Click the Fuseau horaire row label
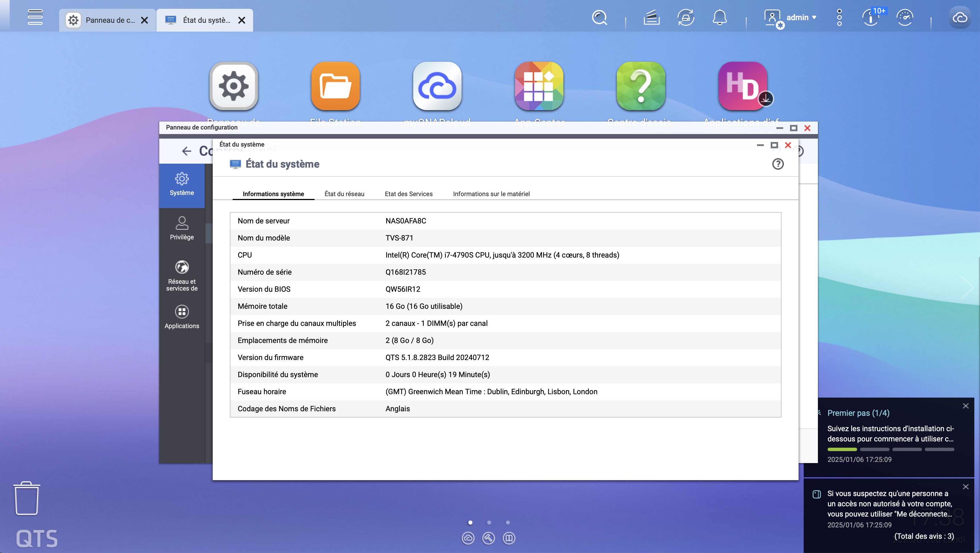This screenshot has width=980, height=553. coord(262,392)
